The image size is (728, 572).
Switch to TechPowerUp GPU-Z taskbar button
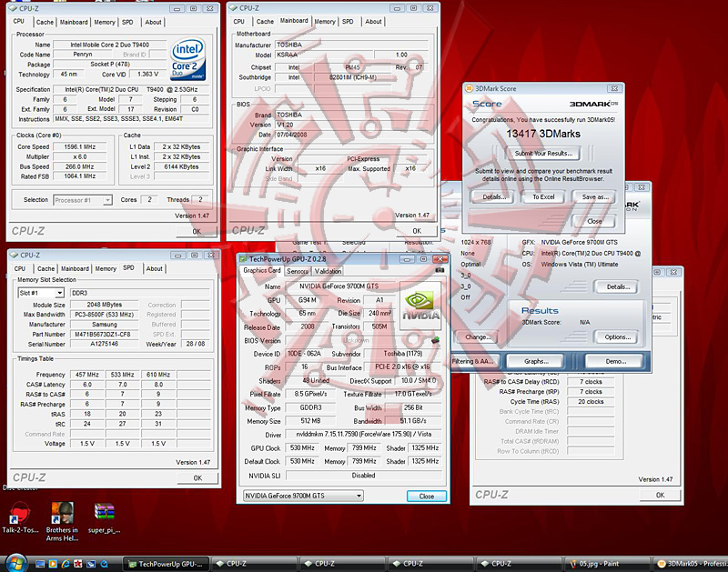tap(166, 564)
